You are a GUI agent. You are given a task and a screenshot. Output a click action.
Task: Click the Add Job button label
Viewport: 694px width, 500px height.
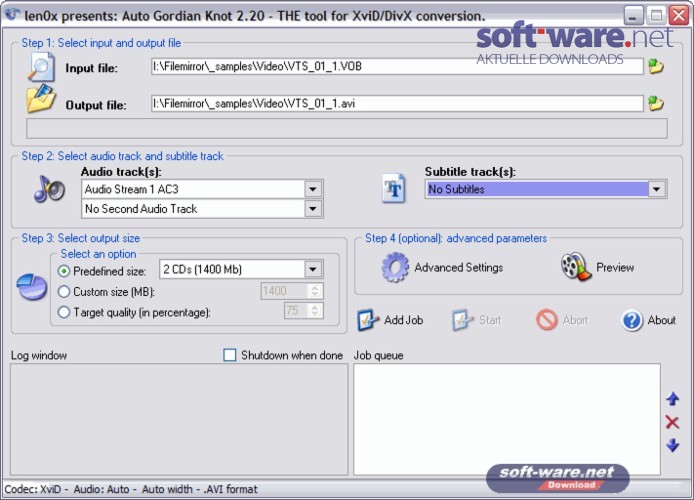(404, 320)
